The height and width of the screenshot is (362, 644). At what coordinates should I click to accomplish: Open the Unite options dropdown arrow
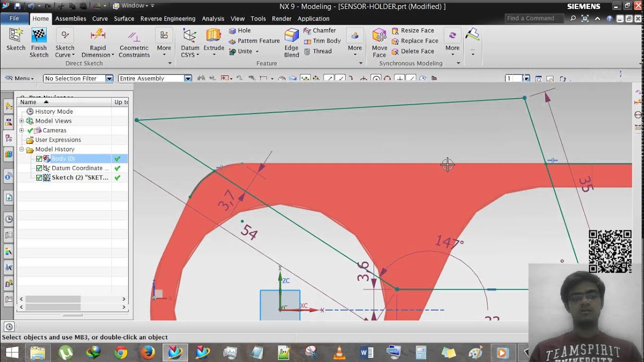[x=257, y=51]
